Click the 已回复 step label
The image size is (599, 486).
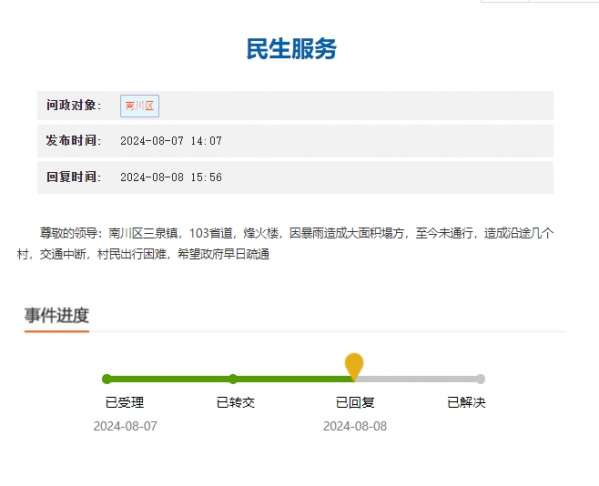pos(355,402)
